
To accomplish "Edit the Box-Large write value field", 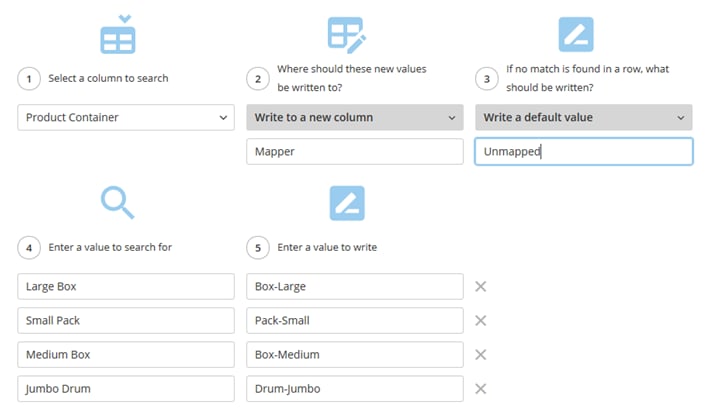I will 355,286.
